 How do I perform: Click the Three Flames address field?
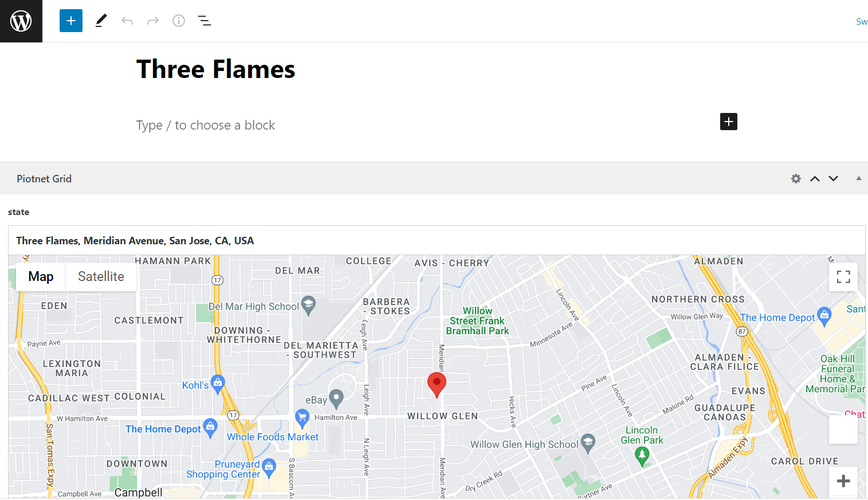coord(135,240)
